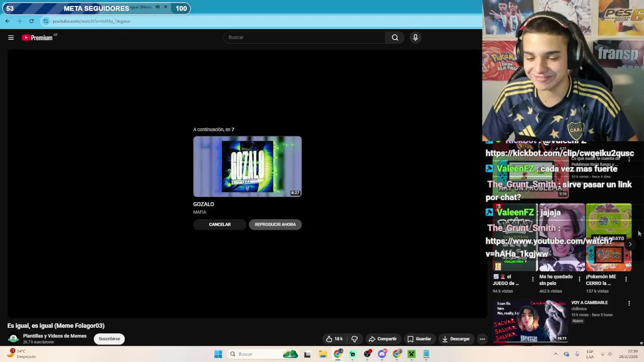Screen dimensions: 644x362
Task: Open weather widget showing 24°C Despejado
Action: pyautogui.click(x=21, y=354)
